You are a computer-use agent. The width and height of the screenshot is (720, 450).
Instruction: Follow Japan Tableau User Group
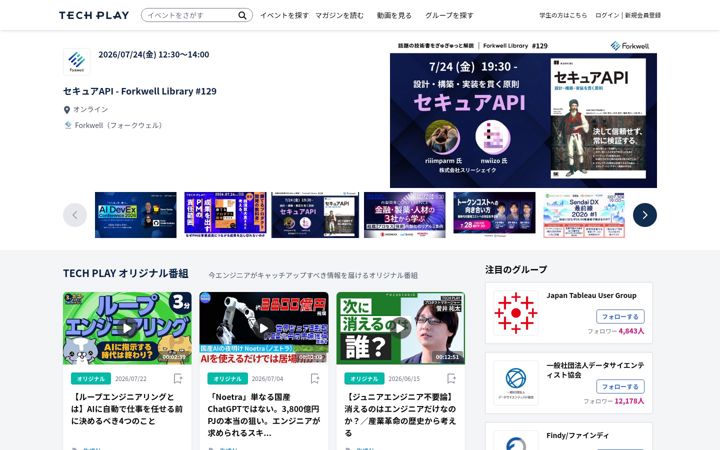(620, 316)
